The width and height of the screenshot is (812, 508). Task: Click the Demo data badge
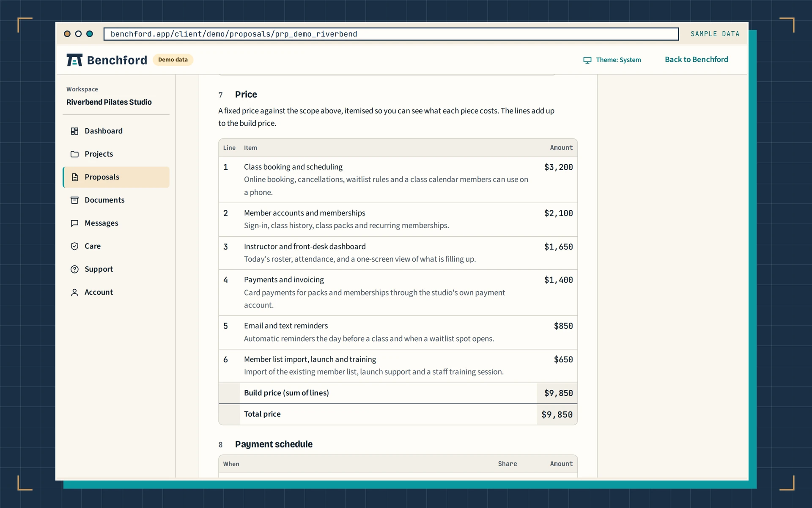tap(173, 60)
